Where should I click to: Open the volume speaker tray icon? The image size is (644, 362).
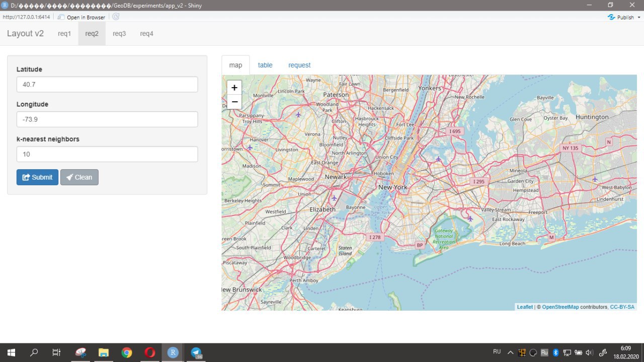click(x=589, y=352)
